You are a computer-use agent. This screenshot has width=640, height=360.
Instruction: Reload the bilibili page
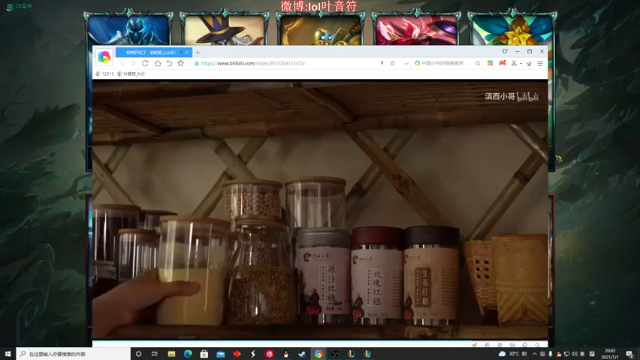[x=145, y=63]
